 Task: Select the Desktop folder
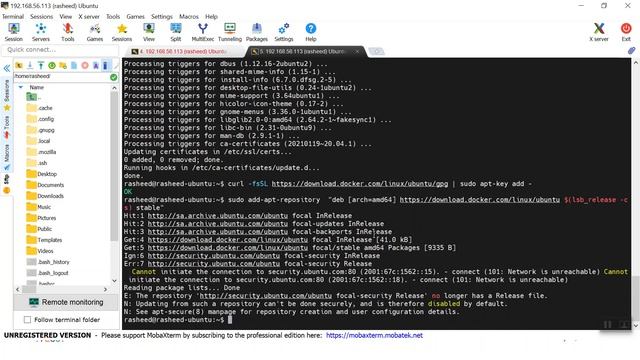[42, 174]
